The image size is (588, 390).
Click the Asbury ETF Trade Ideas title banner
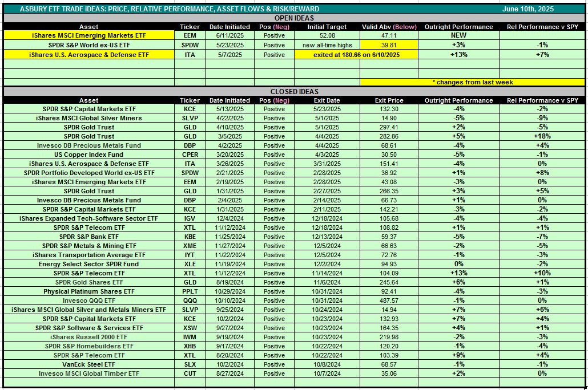click(x=170, y=9)
